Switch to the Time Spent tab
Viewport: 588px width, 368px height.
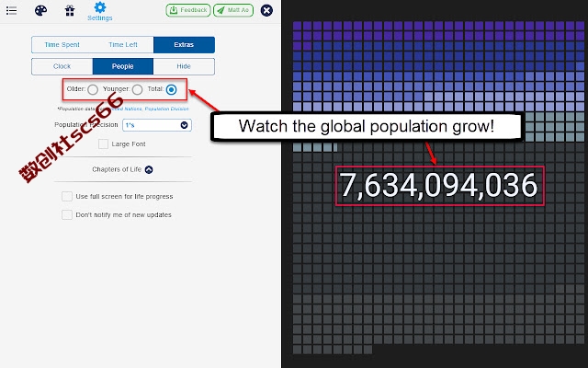point(62,45)
